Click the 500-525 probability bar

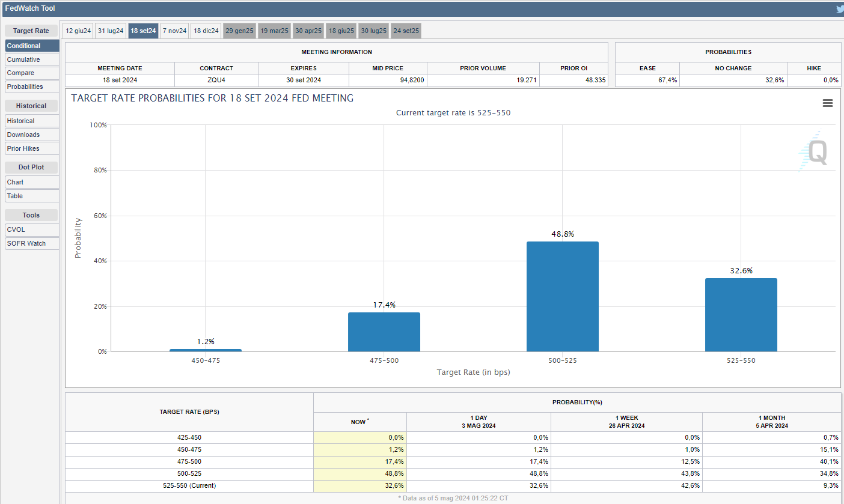coord(562,297)
